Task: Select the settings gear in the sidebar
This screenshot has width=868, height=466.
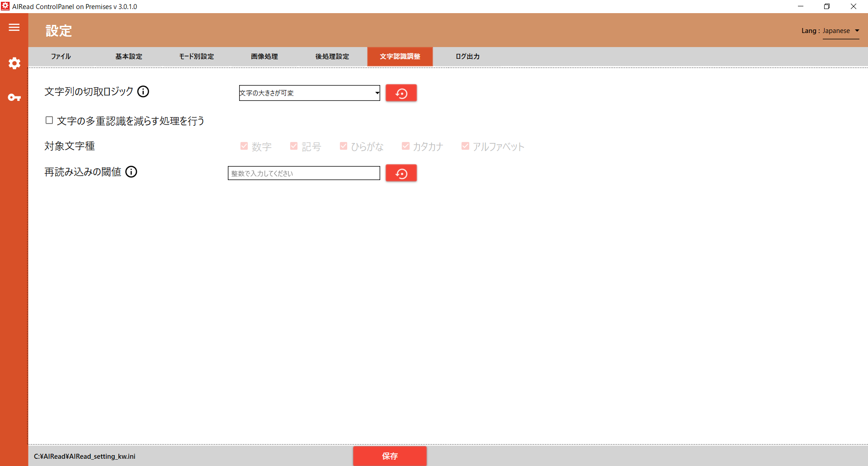Action: [x=14, y=63]
